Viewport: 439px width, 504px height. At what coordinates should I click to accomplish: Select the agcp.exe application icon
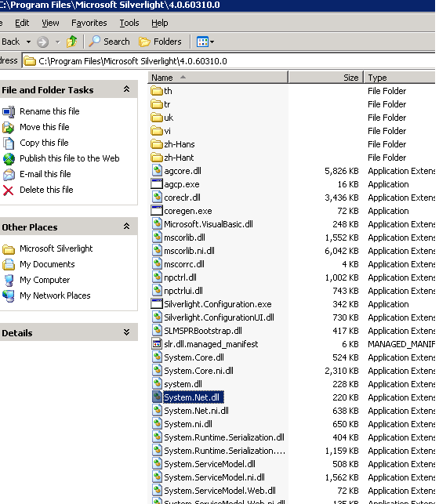[x=157, y=184]
